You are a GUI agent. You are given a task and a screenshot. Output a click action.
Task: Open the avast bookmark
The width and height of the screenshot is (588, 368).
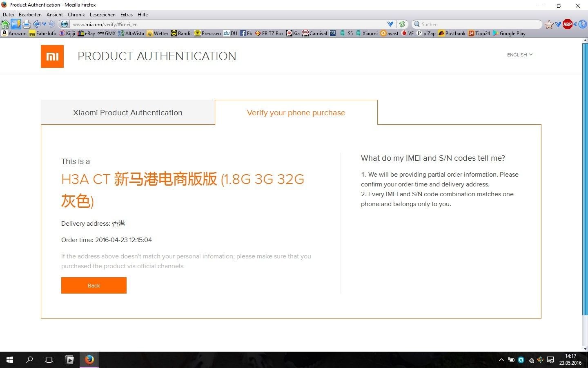[390, 33]
